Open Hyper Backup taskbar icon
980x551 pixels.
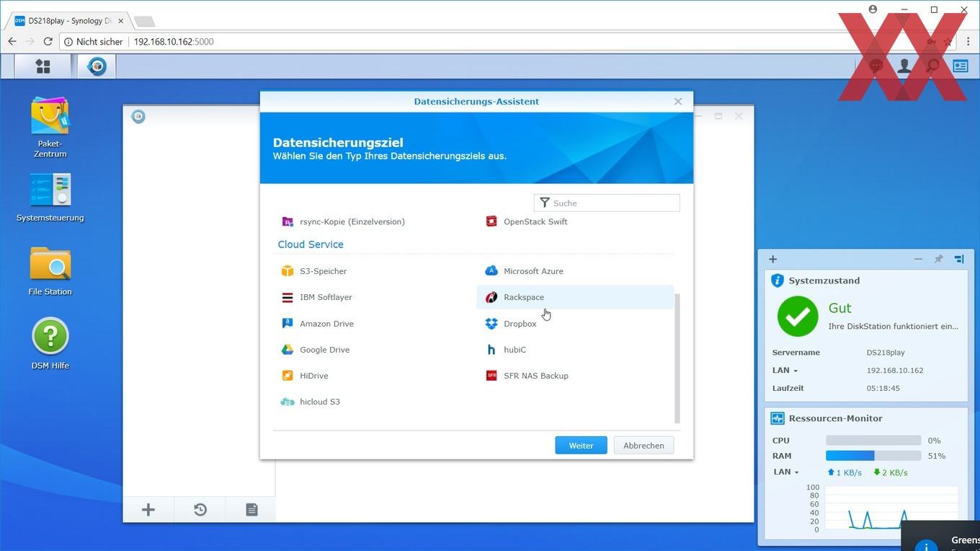coord(97,66)
